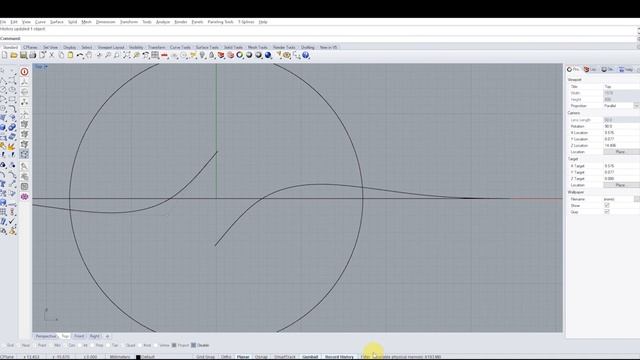Click the purple gear icon in left toolbar
This screenshot has width=640, height=360.
click(x=24, y=196)
